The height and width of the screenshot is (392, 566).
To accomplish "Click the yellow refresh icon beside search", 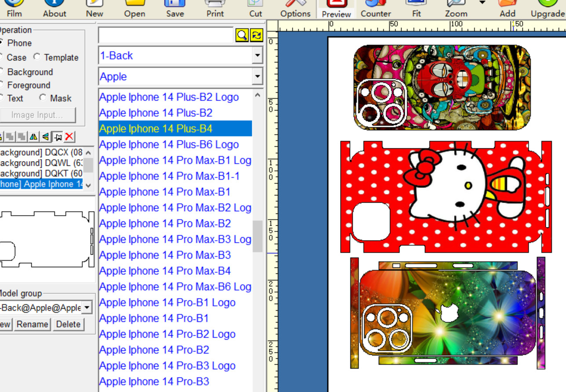I will (x=256, y=35).
